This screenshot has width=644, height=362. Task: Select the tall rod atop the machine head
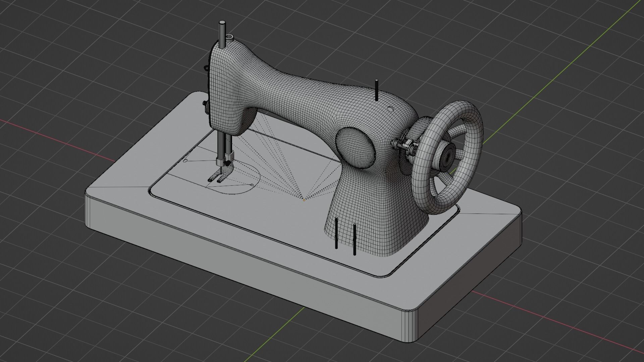click(222, 34)
